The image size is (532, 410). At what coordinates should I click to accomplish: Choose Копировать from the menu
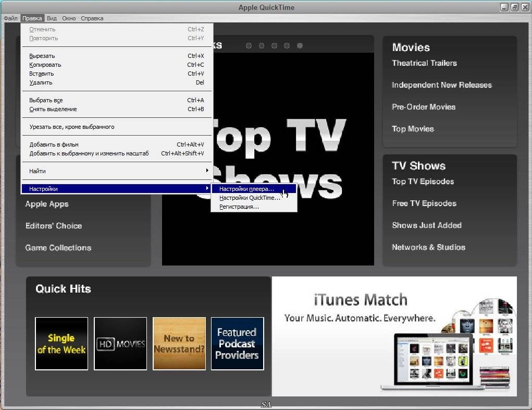point(117,65)
